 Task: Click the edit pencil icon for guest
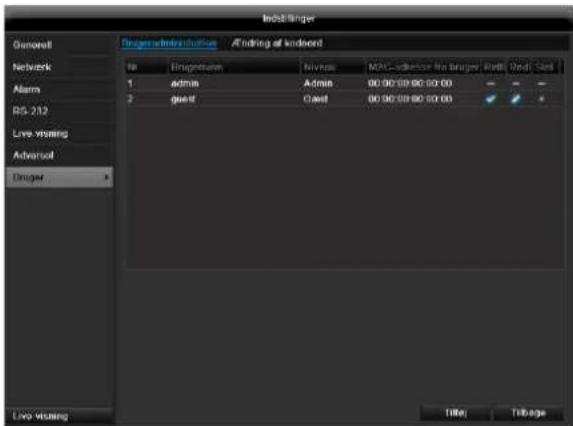515,99
